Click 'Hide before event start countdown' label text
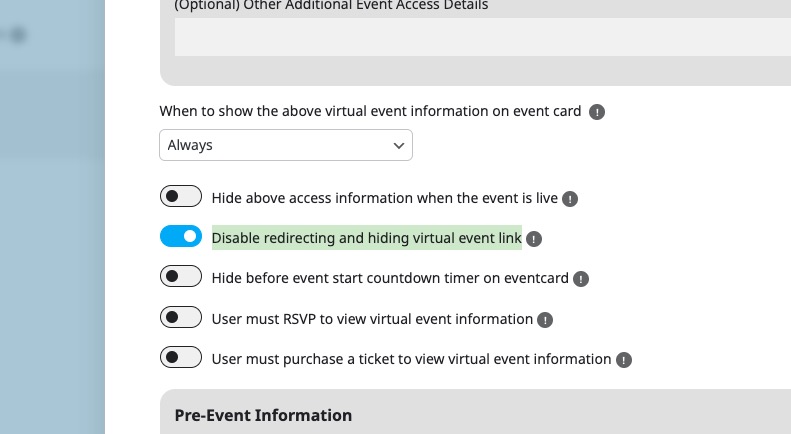Image resolution: width=791 pixels, height=434 pixels. tap(390, 278)
